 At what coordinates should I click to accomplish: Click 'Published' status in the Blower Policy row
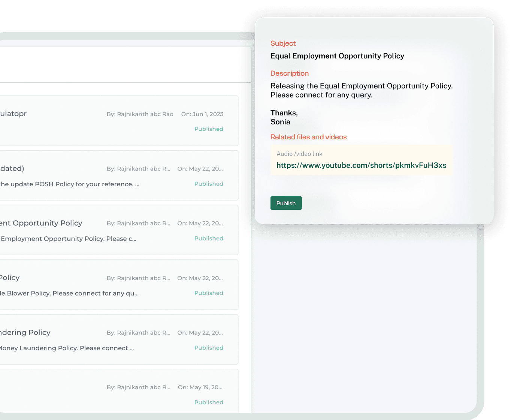[x=209, y=293]
